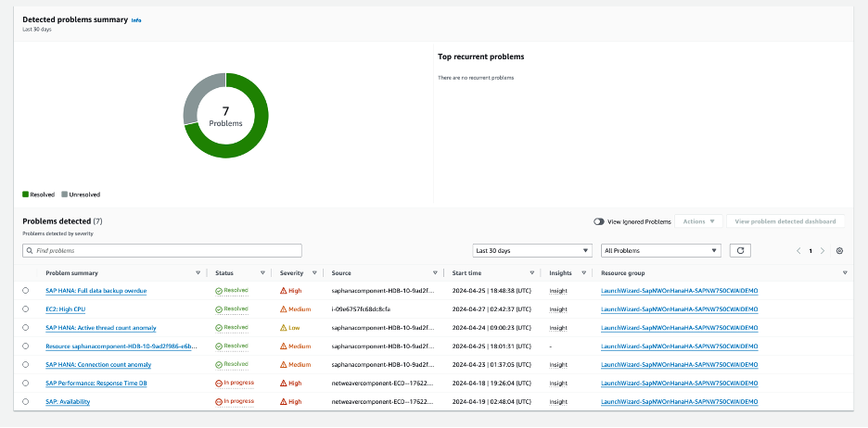The image size is (868, 428).
Task: Click page number 1 in pagination
Action: click(x=811, y=250)
